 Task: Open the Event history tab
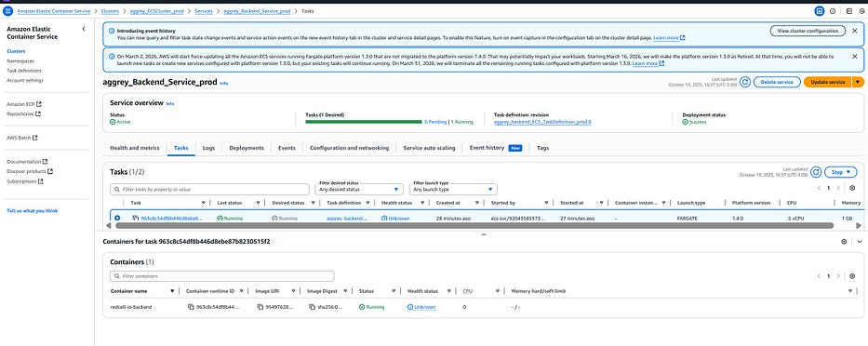tap(496, 148)
